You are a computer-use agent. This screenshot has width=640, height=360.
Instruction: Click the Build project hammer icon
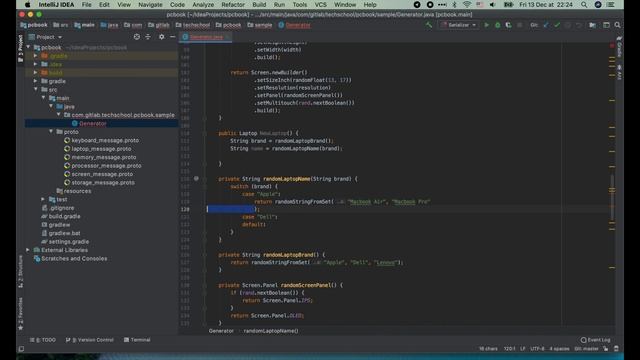pyautogui.click(x=429, y=25)
